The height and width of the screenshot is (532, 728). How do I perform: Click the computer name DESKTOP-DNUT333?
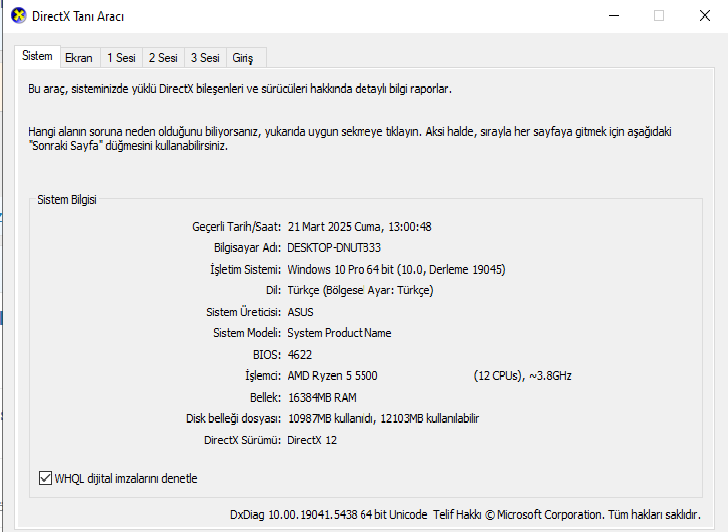coord(334,247)
